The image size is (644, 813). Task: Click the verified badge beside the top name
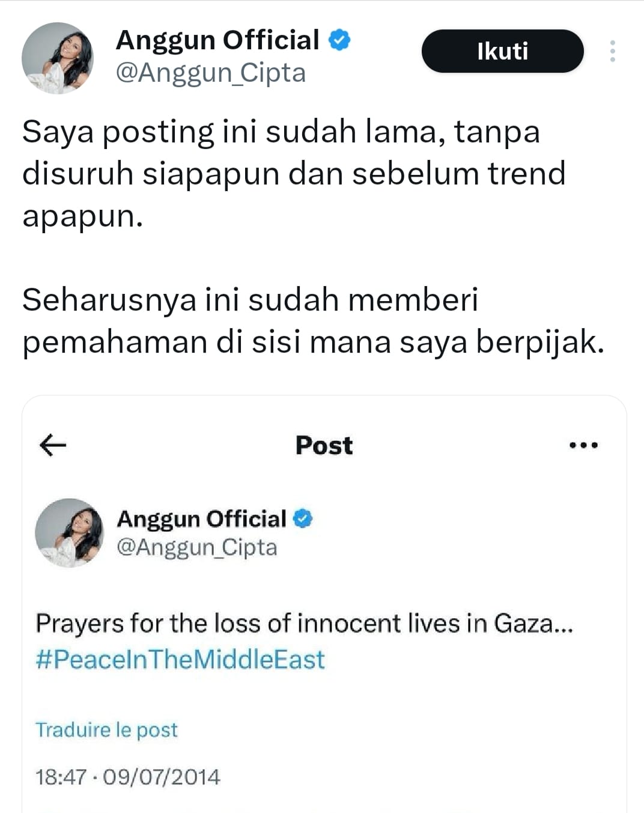339,40
